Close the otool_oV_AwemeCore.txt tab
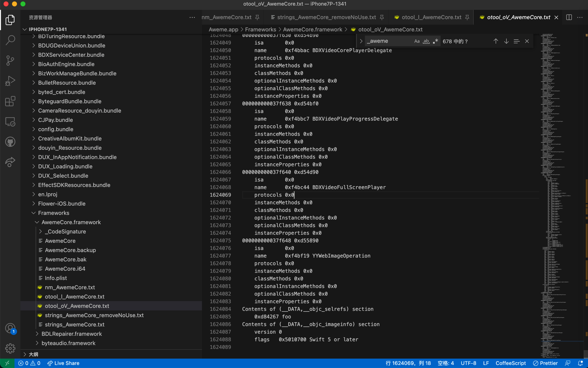 [556, 17]
